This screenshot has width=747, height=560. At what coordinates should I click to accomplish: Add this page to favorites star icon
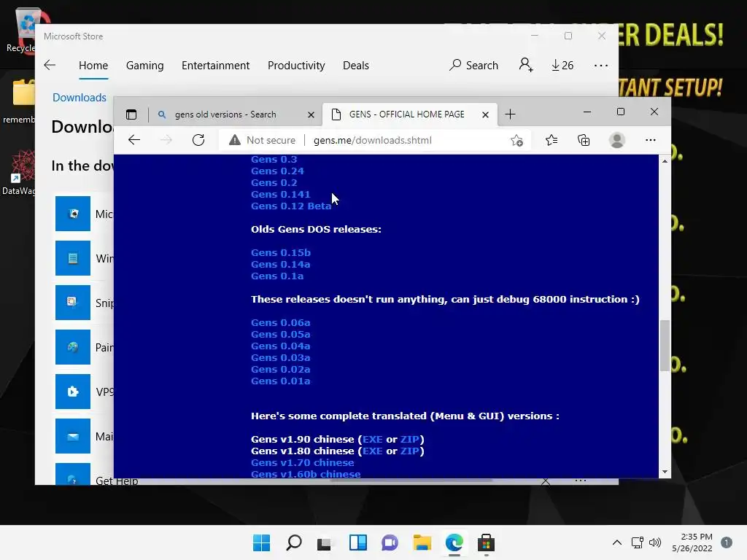[x=516, y=140]
